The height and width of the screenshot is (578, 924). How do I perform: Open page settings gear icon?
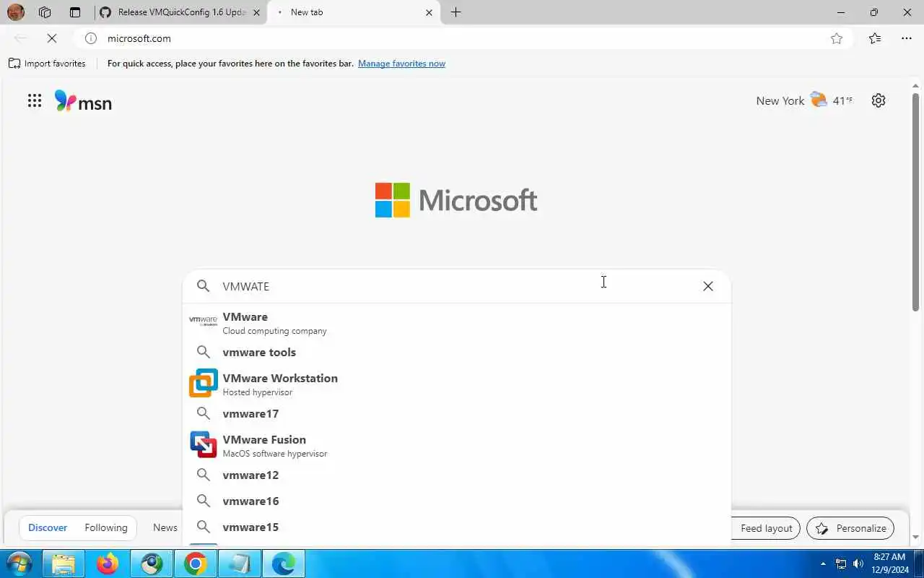(879, 100)
